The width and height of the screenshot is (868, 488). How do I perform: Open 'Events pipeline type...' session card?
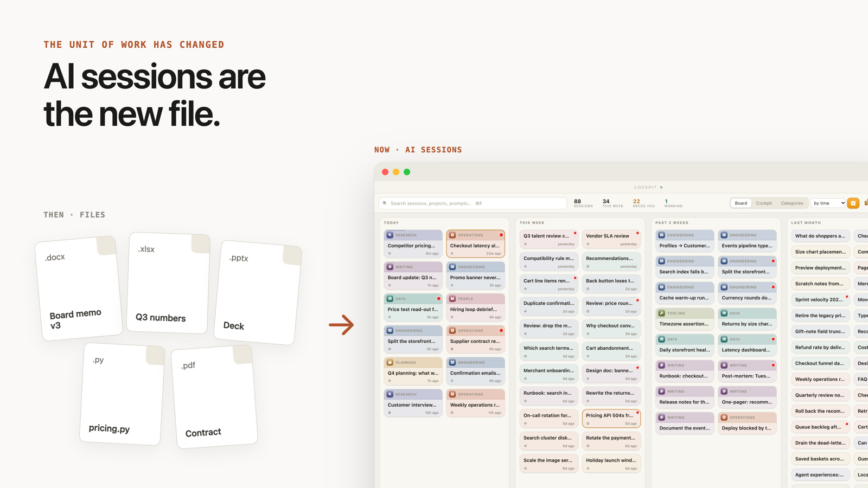(747, 241)
